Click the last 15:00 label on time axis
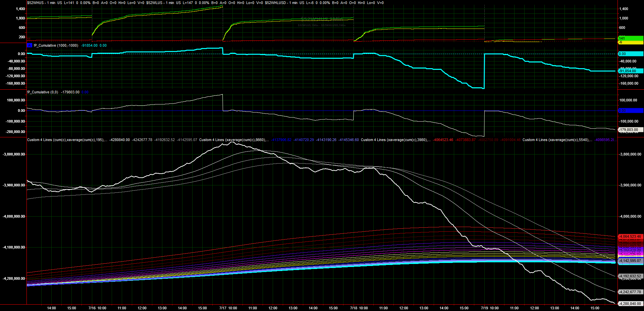Screen dimensions: 644x311 click(x=595, y=308)
